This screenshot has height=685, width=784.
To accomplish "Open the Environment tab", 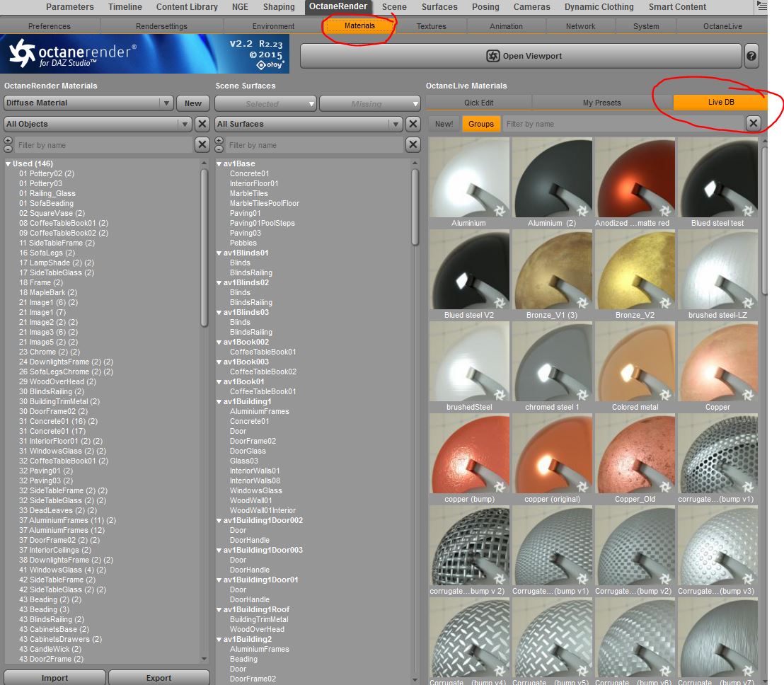I will point(273,26).
